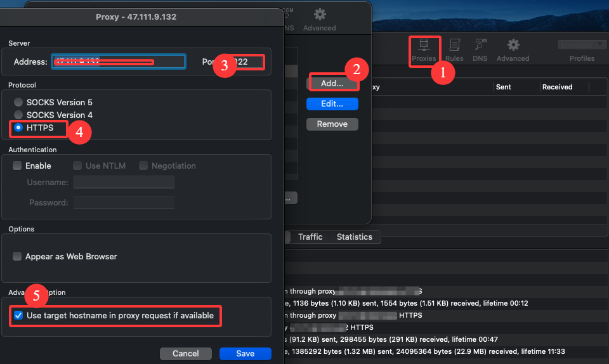
Task: Switch to the Statistics tab
Action: click(x=354, y=237)
